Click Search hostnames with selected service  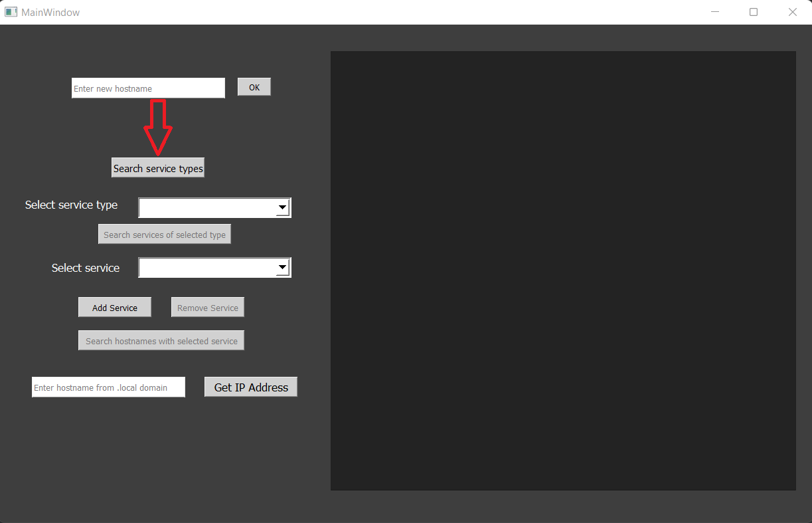coord(161,341)
